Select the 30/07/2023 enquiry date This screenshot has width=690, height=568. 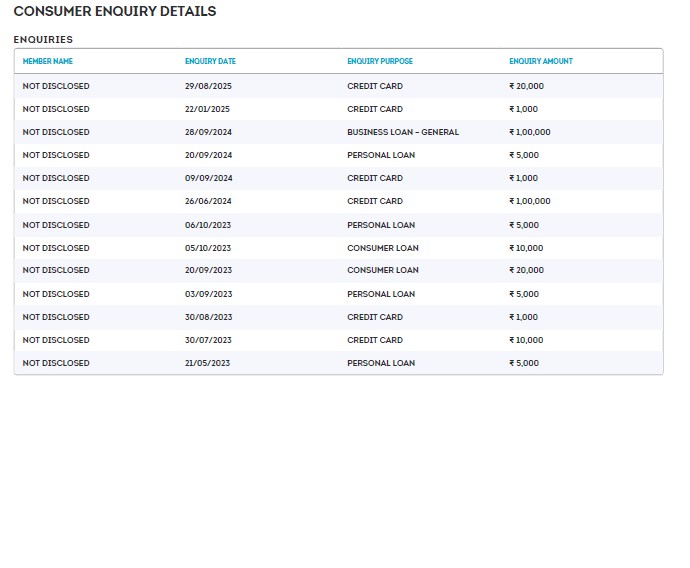coord(208,340)
